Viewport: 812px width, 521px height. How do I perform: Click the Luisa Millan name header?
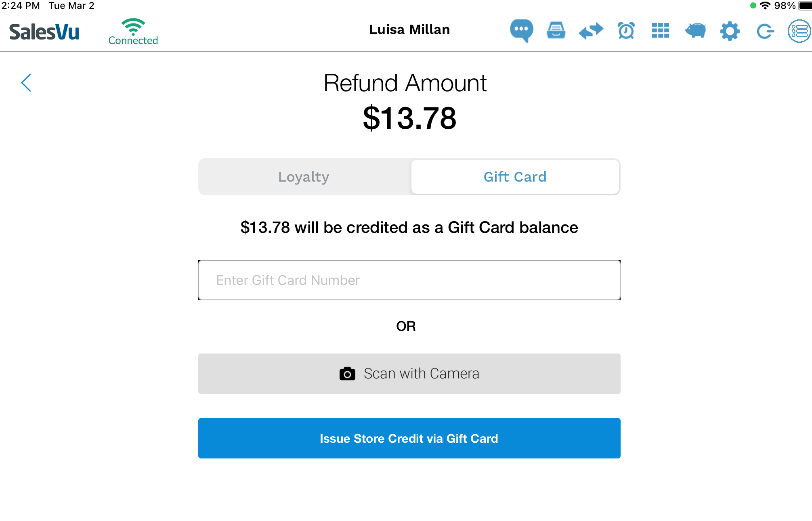click(409, 29)
